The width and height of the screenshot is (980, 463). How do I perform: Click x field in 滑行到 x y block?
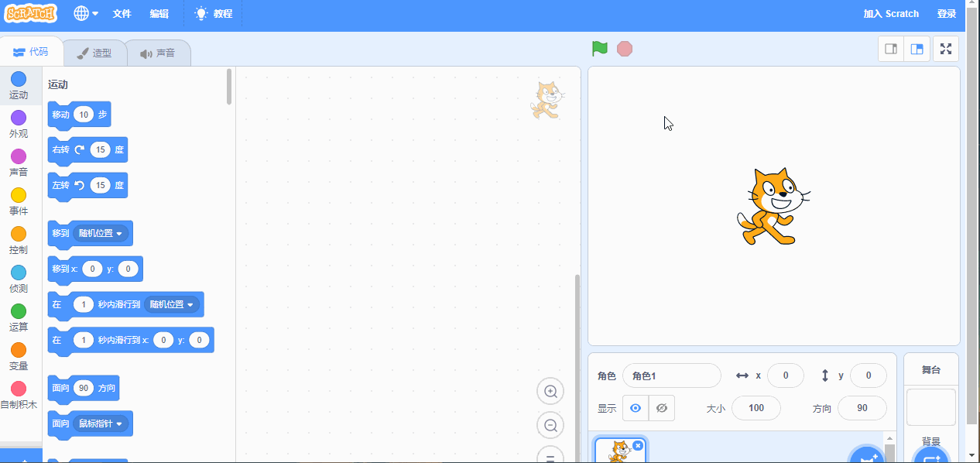163,340
